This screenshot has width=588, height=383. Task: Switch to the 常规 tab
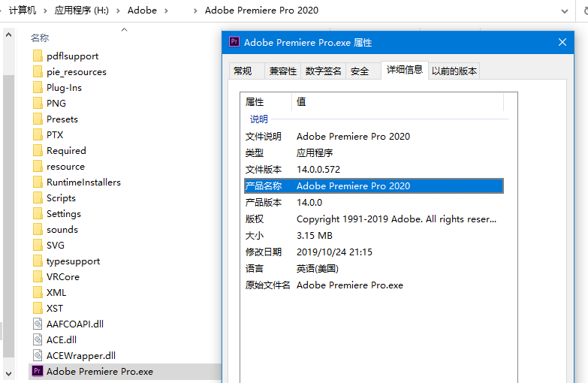(243, 71)
